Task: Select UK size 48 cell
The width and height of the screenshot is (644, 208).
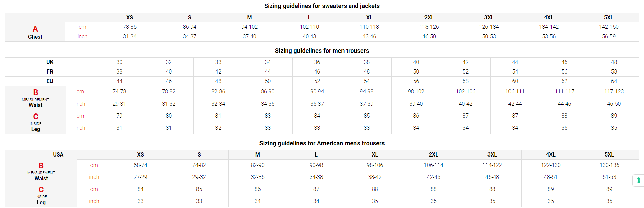Action: pos(614,62)
